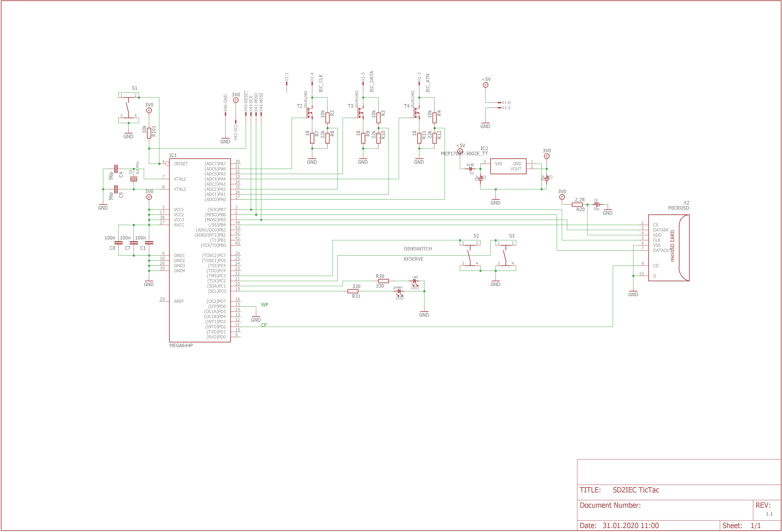This screenshot has height=532, width=782.
Task: Select the IC2 voltage regulator box
Action: (x=508, y=166)
